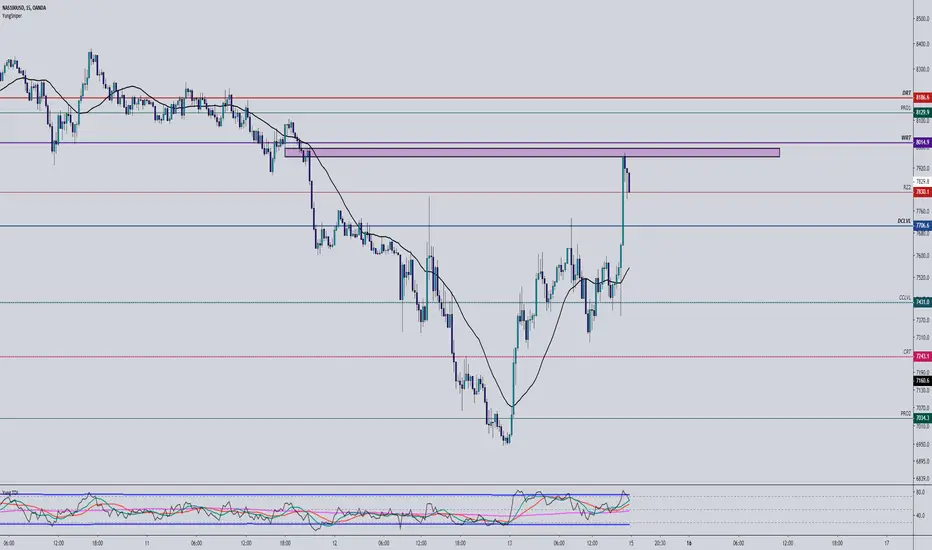Click the CRT line label

pyautogui.click(x=907, y=352)
